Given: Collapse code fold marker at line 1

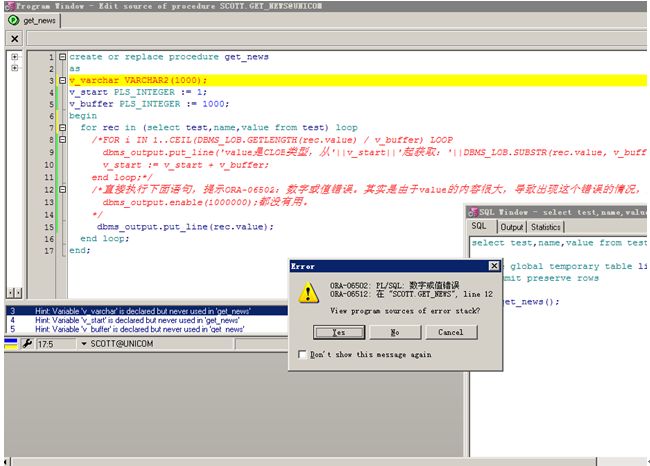Looking at the screenshot, I should [x=62, y=57].
